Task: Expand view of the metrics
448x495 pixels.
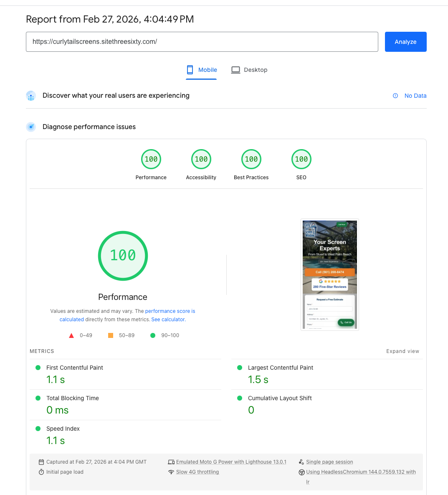Action: 402,351
